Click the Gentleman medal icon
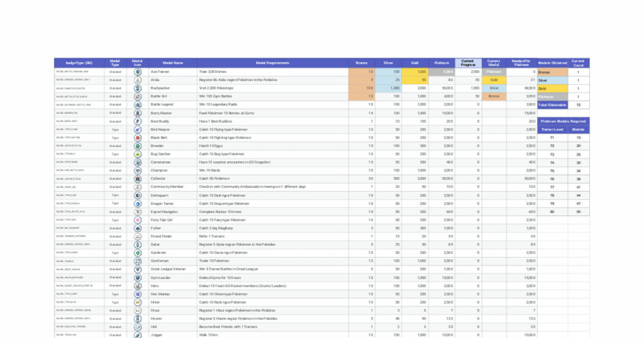The image size is (644, 338). click(138, 261)
